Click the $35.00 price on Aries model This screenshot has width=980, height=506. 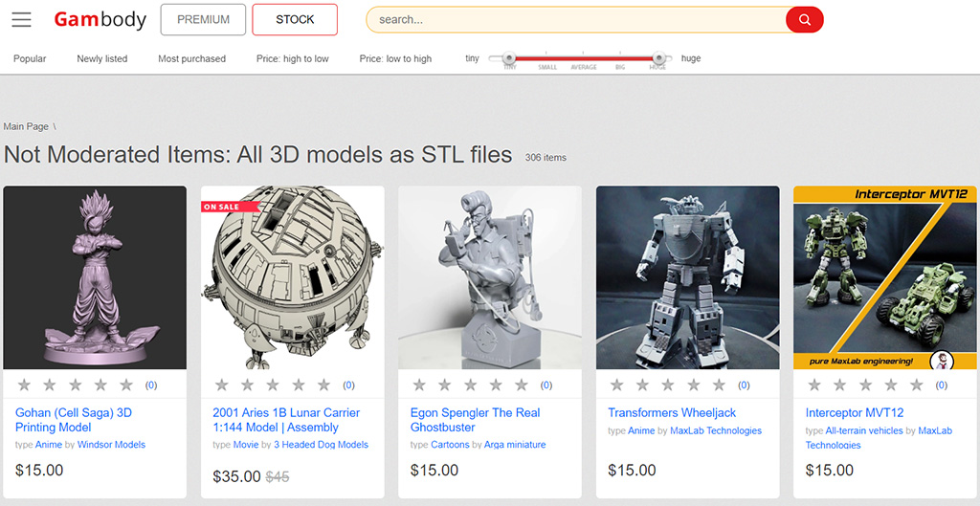tap(236, 476)
